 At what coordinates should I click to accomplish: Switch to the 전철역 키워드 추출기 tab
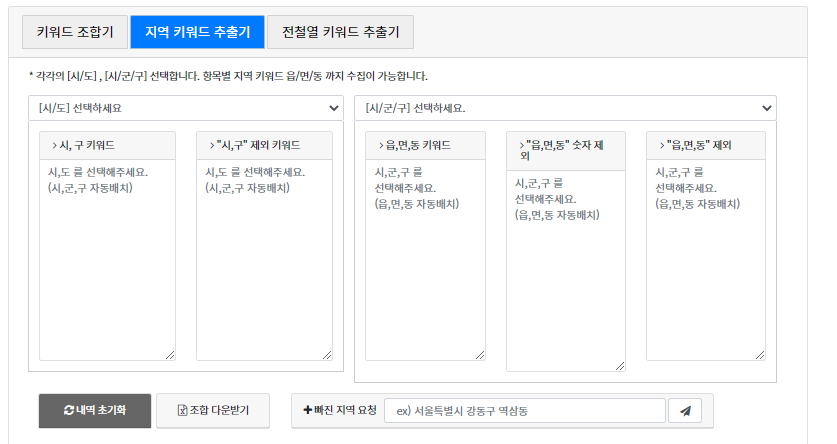coord(340,32)
